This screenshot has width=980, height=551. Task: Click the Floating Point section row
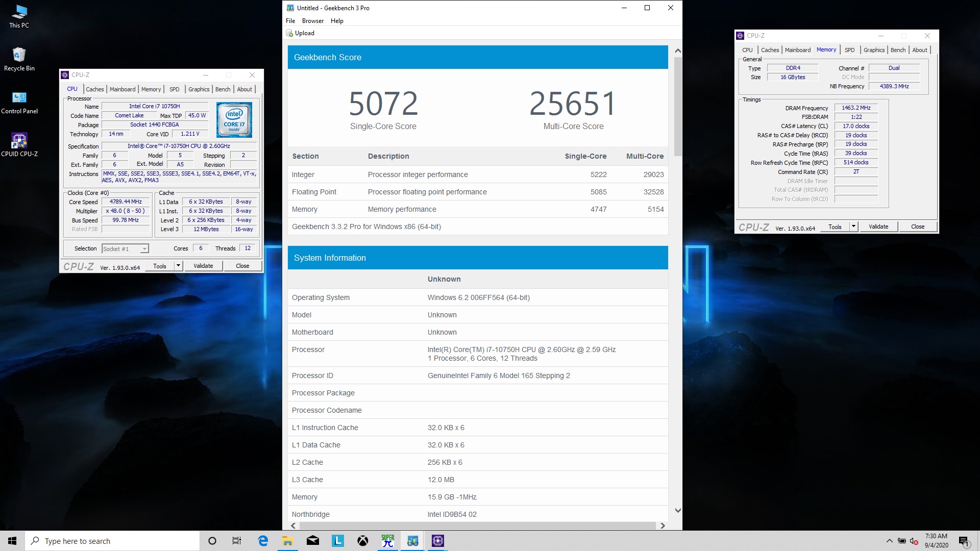click(478, 192)
